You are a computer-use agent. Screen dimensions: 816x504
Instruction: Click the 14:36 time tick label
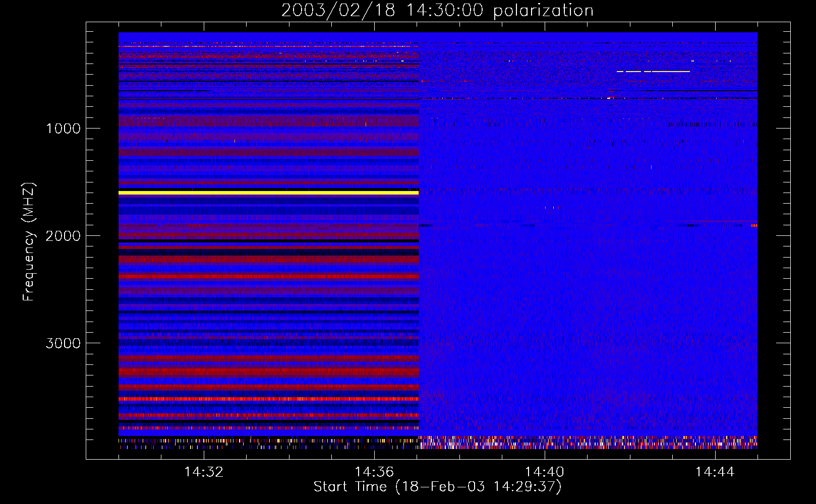click(x=374, y=472)
